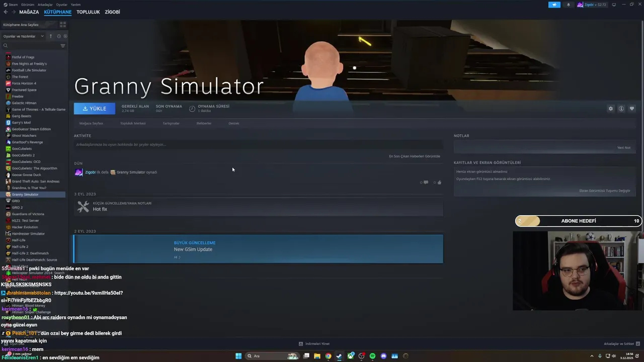The width and height of the screenshot is (644, 362).
Task: Like Zigobi's activity with thumbs-up
Action: click(439, 183)
